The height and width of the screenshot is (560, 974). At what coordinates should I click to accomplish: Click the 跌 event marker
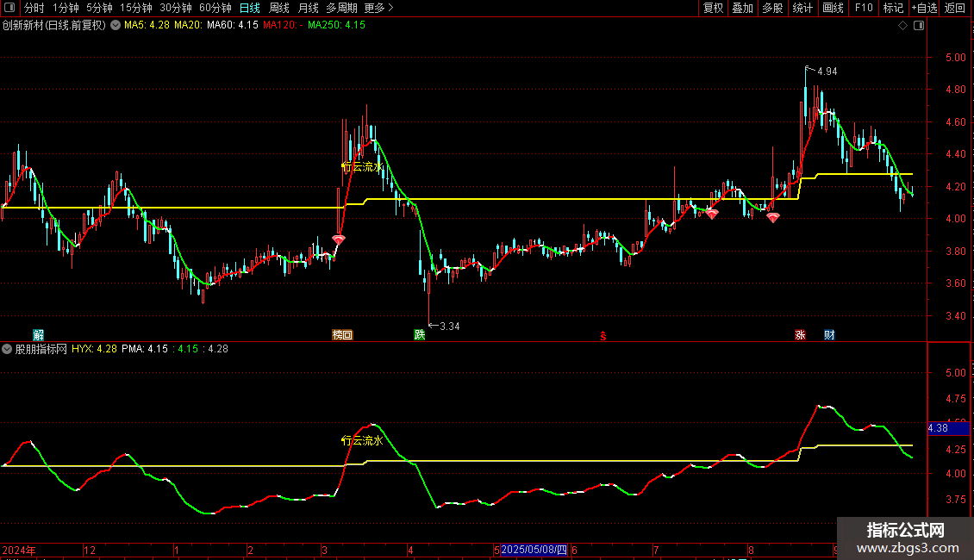(x=420, y=335)
